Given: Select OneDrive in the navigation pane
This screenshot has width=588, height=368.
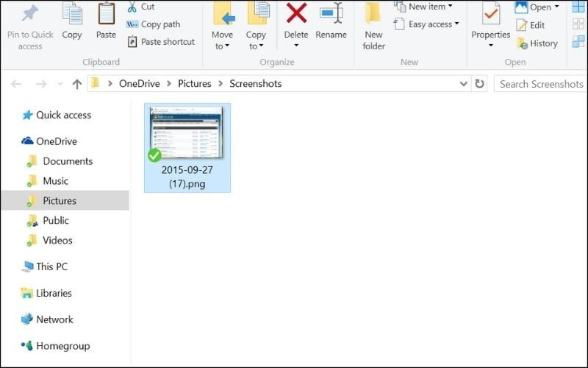Looking at the screenshot, I should tap(49, 141).
